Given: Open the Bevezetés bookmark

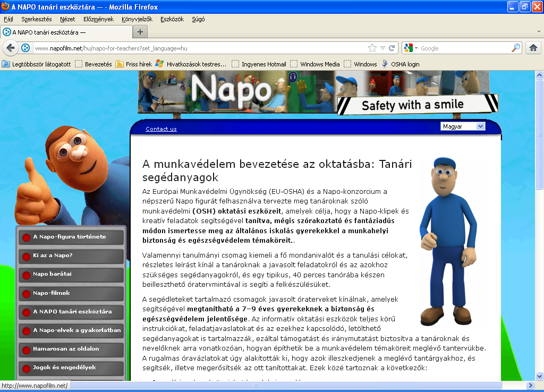Looking at the screenshot, I should pyautogui.click(x=93, y=64).
